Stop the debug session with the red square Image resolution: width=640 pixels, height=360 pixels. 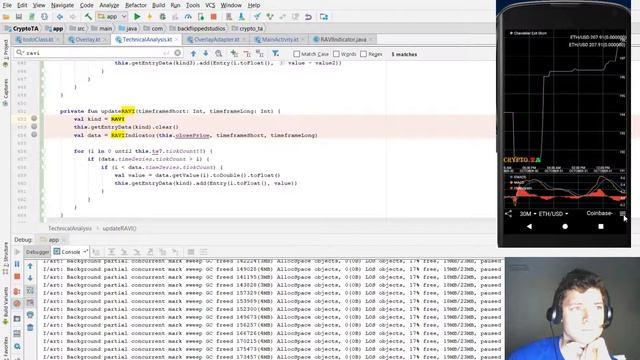pos(17,277)
